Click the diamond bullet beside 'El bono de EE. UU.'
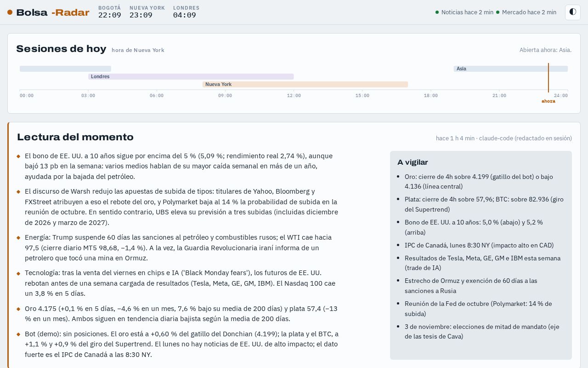Viewport: 588px width, 368px height. point(19,156)
